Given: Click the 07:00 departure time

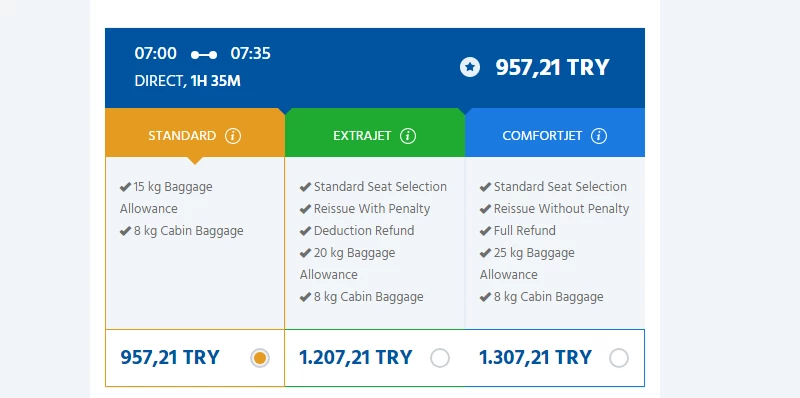Looking at the screenshot, I should click(156, 54).
